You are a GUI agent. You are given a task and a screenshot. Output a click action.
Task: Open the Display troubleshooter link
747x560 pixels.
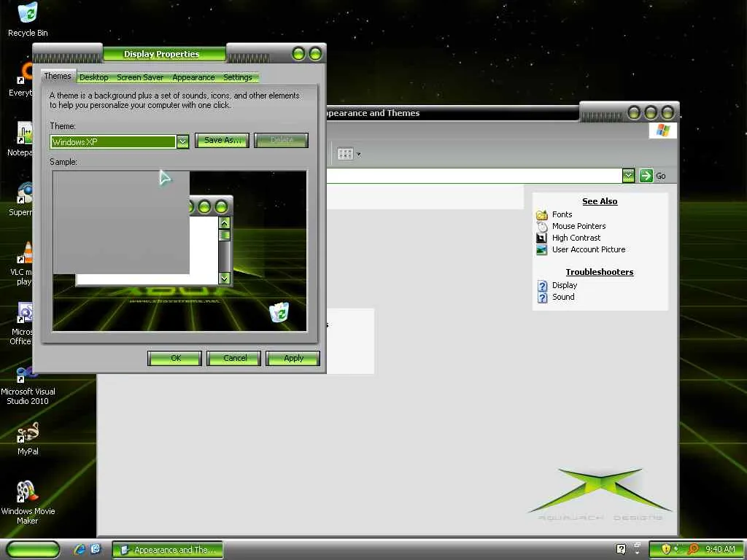coord(565,285)
